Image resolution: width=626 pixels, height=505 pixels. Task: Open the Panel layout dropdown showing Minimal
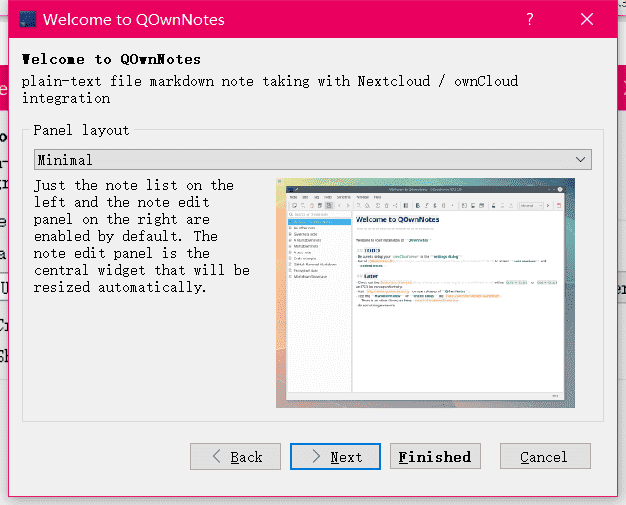tap(313, 160)
